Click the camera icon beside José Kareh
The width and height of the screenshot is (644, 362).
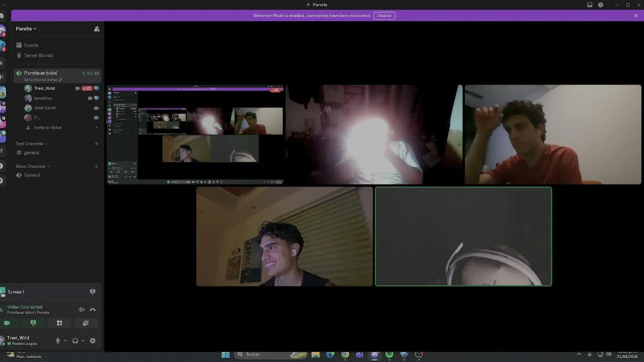coord(97,108)
